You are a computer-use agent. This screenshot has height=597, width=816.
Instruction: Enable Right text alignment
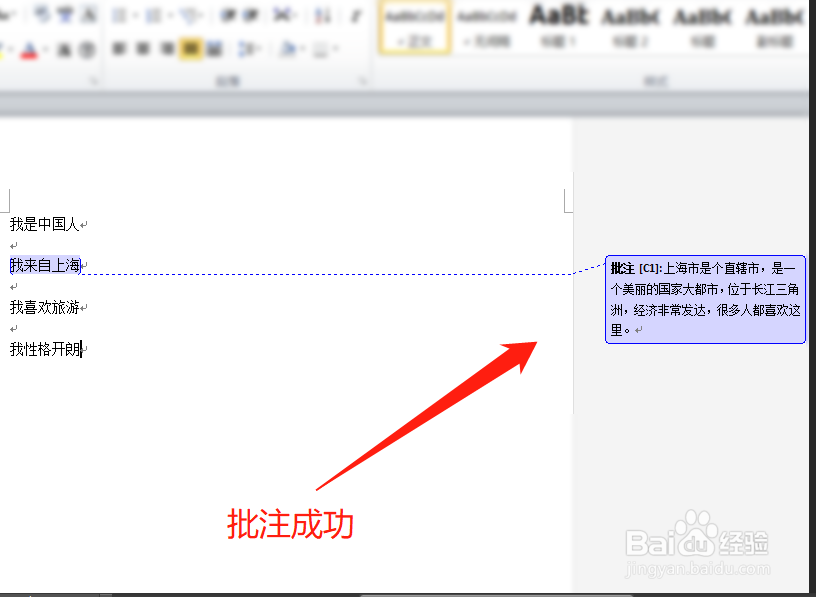click(166, 47)
